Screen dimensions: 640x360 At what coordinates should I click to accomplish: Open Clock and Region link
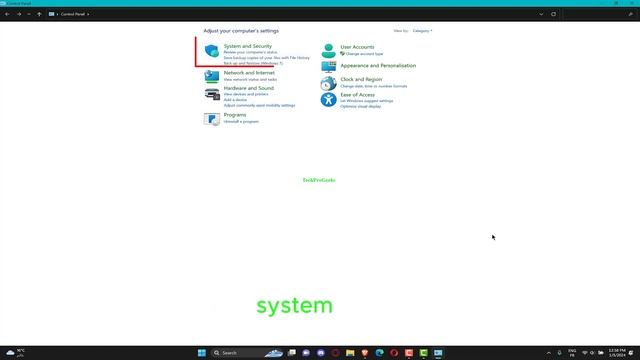(361, 79)
